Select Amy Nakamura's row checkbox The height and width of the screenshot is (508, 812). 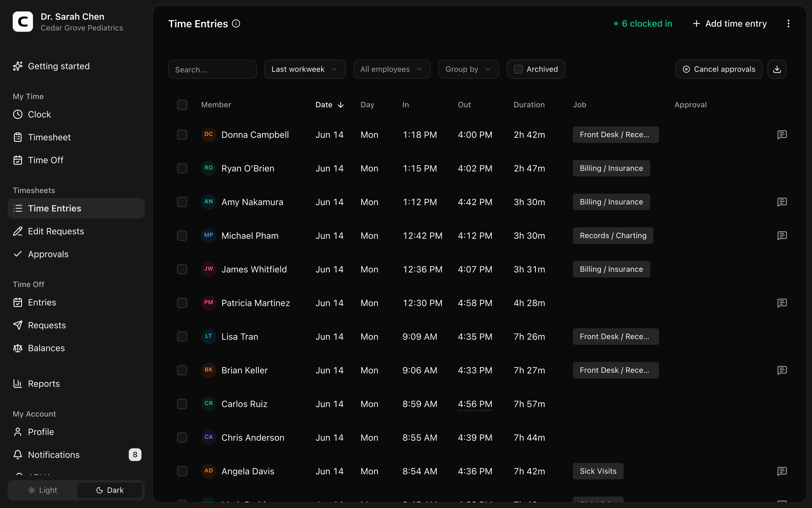pyautogui.click(x=182, y=202)
